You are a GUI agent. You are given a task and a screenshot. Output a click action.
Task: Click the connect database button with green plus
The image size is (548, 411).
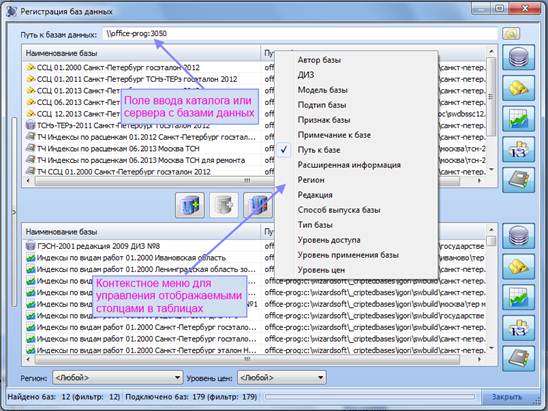[190, 205]
